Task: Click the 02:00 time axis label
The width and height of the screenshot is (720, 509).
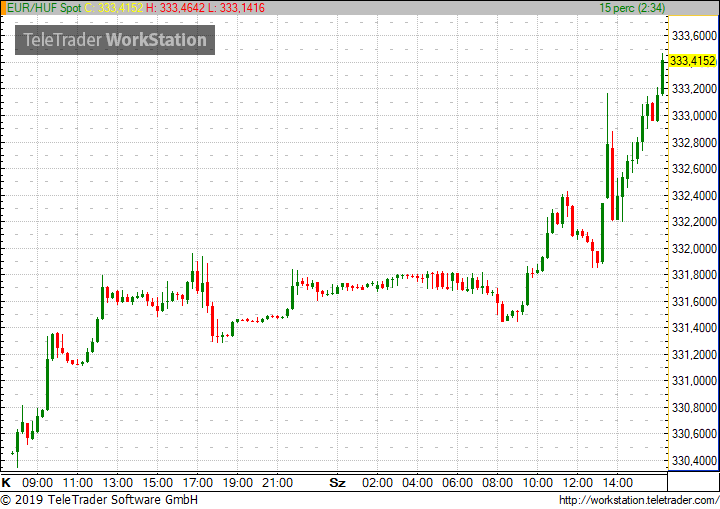Action: click(377, 483)
